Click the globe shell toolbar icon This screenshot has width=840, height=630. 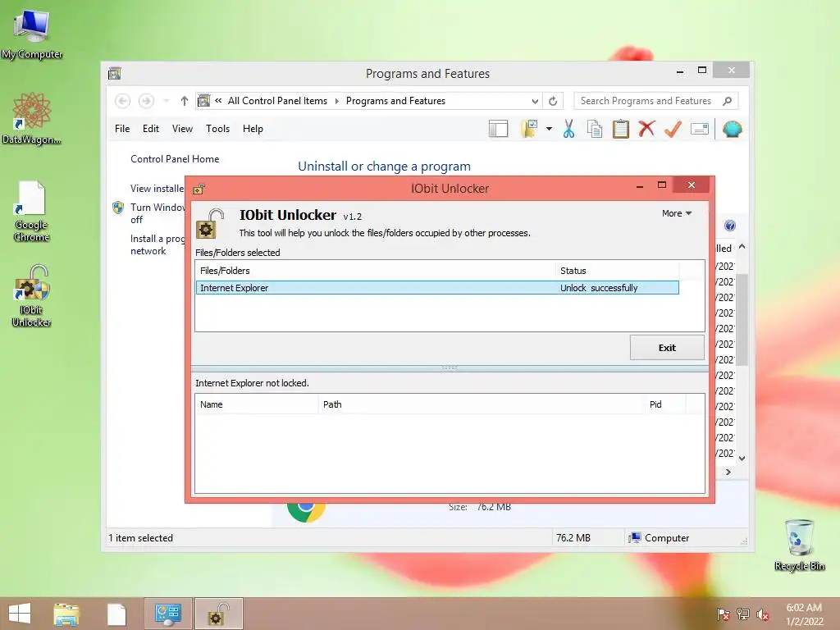click(732, 129)
